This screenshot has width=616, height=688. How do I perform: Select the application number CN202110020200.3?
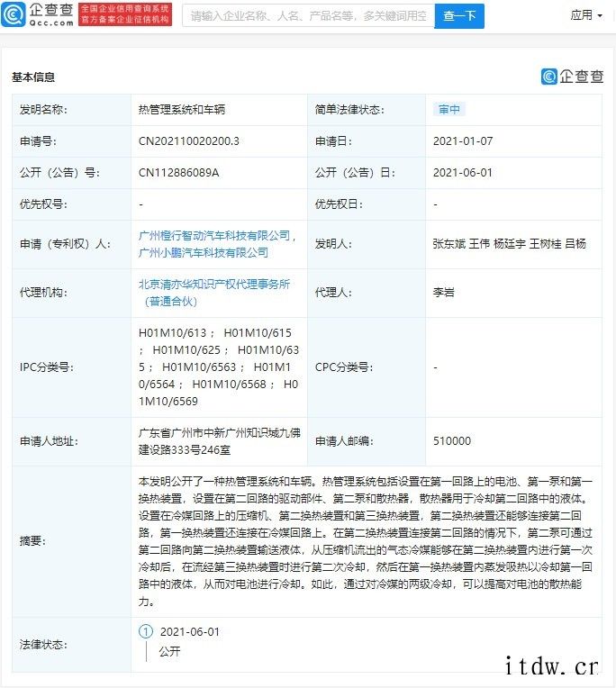click(x=188, y=141)
